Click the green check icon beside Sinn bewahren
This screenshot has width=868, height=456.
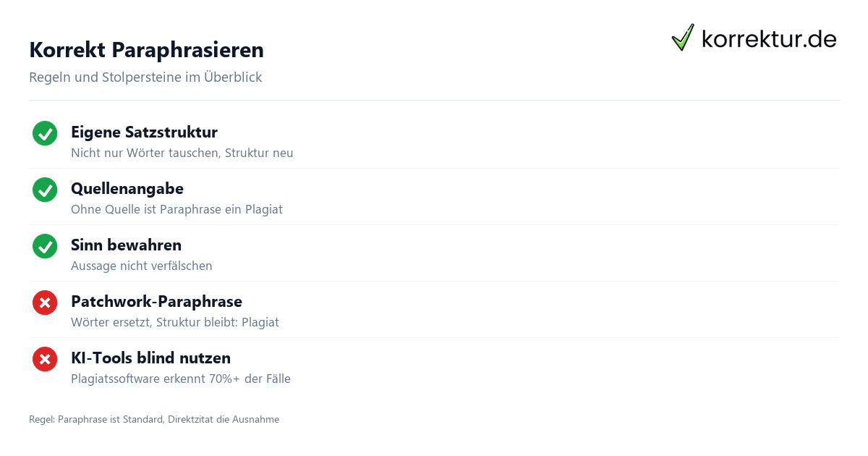click(45, 246)
